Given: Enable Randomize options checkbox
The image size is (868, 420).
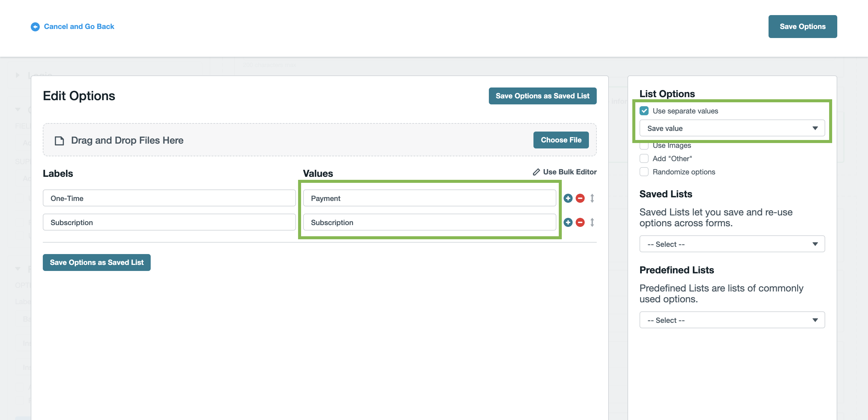Looking at the screenshot, I should 644,172.
